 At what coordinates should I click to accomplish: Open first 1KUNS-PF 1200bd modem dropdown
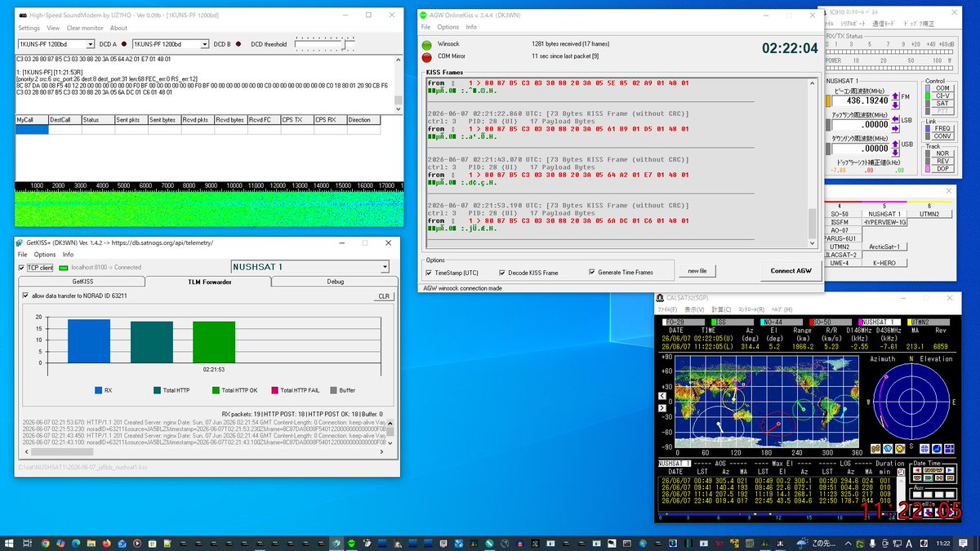pos(89,44)
